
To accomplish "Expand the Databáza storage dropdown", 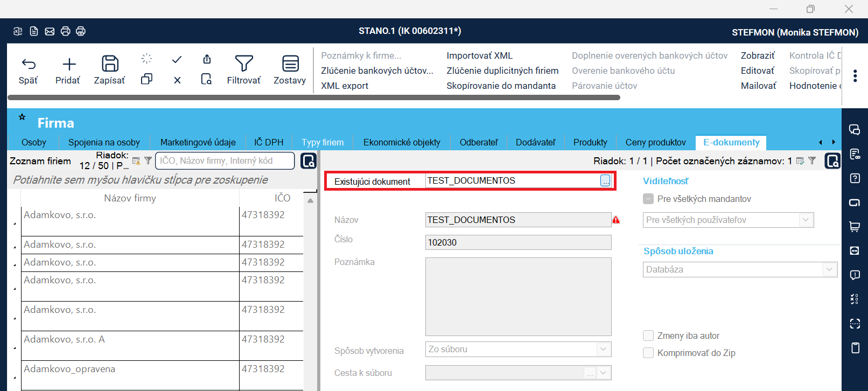I will point(829,269).
